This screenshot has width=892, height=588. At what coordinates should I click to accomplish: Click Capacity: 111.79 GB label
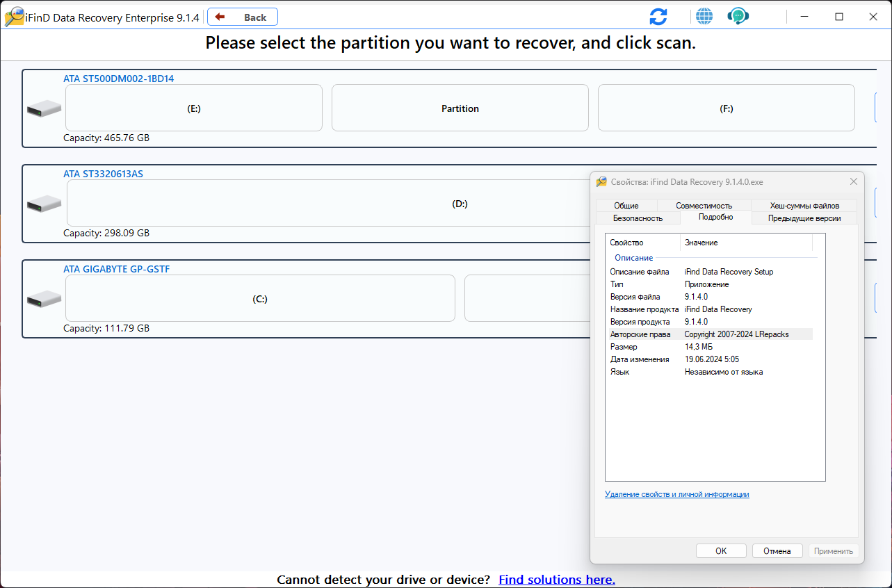[x=106, y=328]
